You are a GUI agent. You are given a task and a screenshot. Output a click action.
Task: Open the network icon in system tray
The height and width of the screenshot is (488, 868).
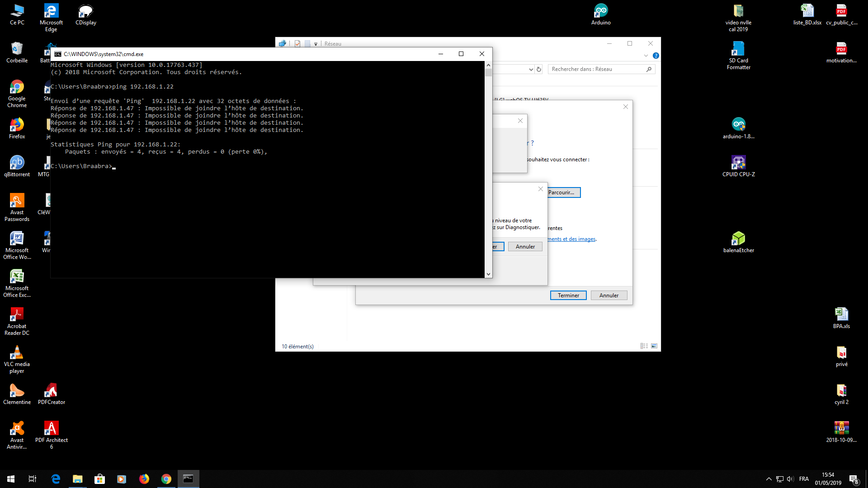pyautogui.click(x=780, y=479)
